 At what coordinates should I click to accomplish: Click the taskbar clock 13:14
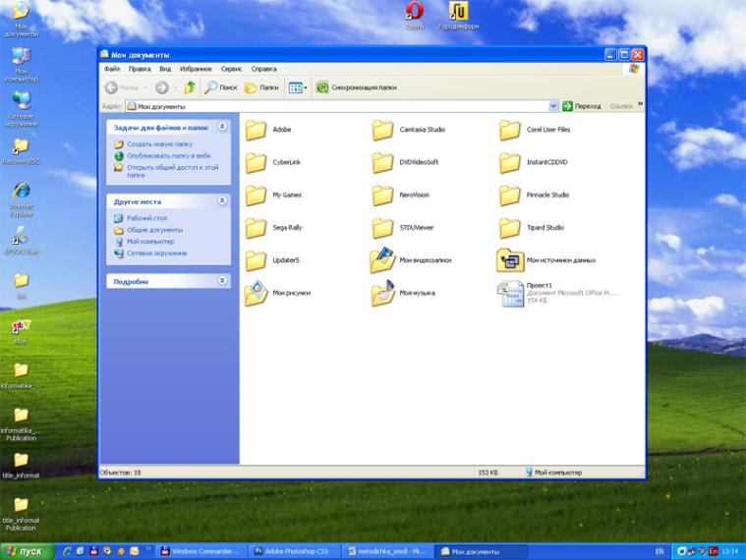(729, 551)
